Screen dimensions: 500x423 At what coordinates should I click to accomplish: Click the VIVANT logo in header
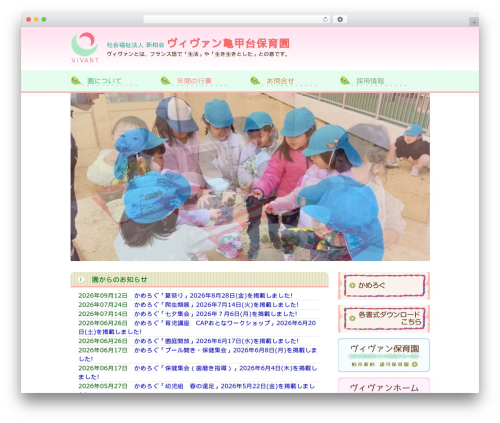tap(85, 47)
